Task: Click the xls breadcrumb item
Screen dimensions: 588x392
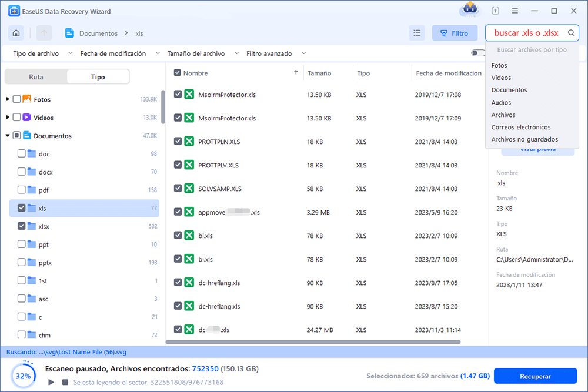Action: click(139, 33)
